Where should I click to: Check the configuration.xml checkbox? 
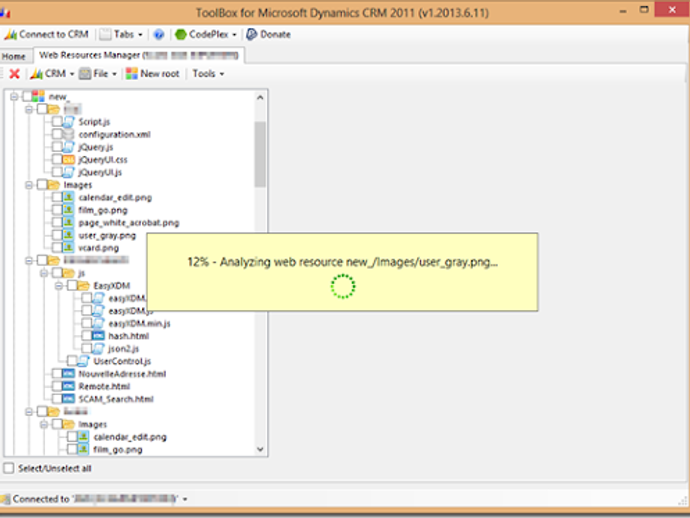point(57,134)
